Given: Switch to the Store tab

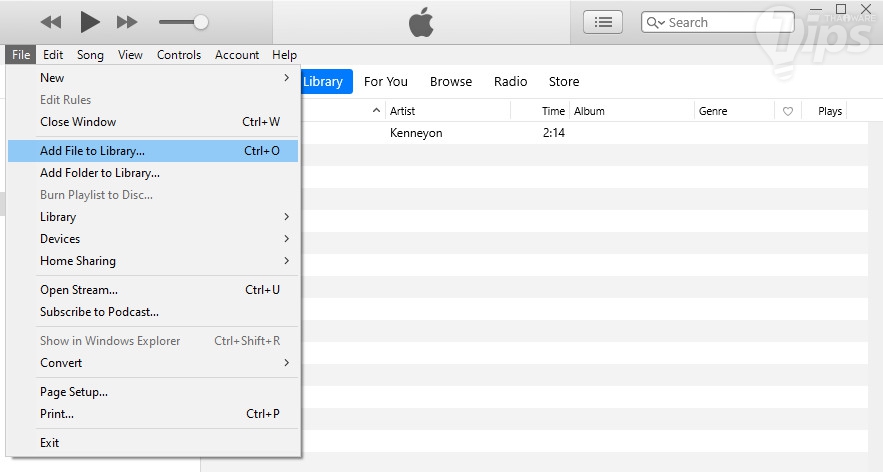Looking at the screenshot, I should tap(564, 82).
